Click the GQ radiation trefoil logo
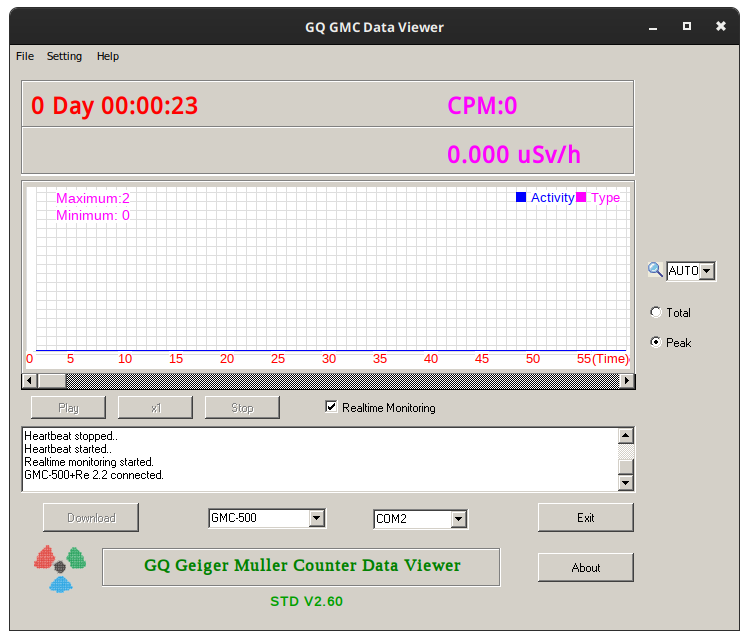Image resolution: width=749 pixels, height=640 pixels. 60,568
